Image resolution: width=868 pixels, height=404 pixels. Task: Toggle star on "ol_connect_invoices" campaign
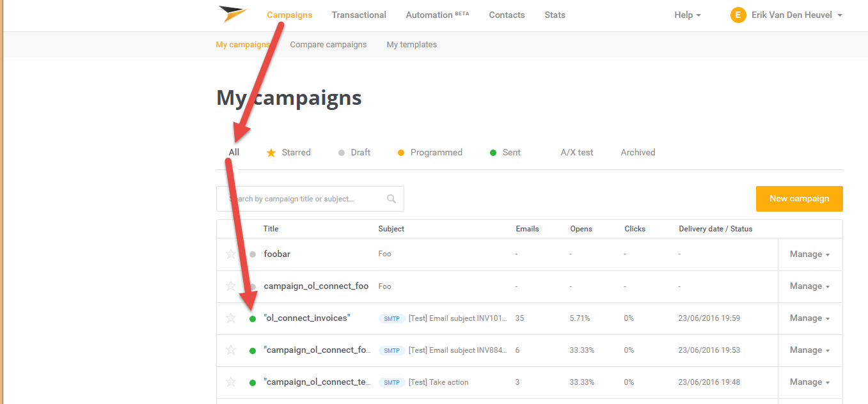pos(231,318)
